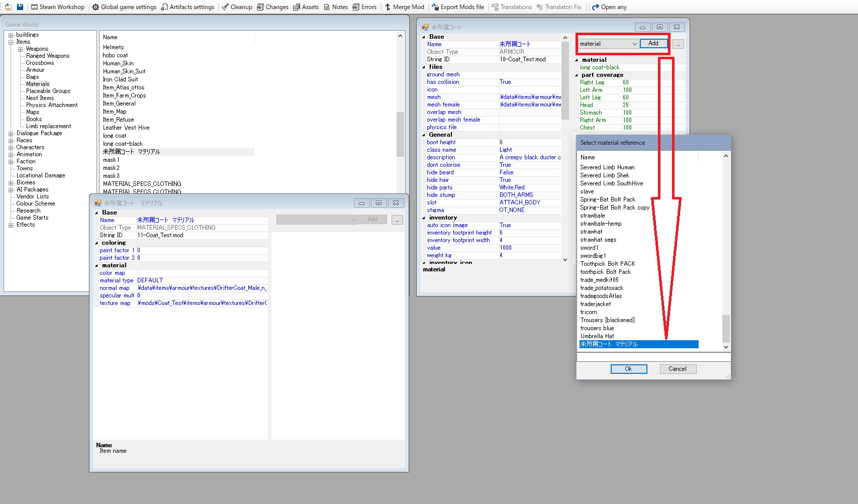Click the 'texture map' property value

coord(202,303)
